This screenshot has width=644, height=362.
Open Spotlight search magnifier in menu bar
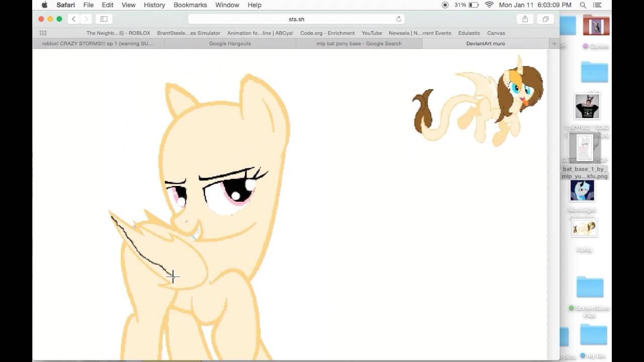(583, 5)
